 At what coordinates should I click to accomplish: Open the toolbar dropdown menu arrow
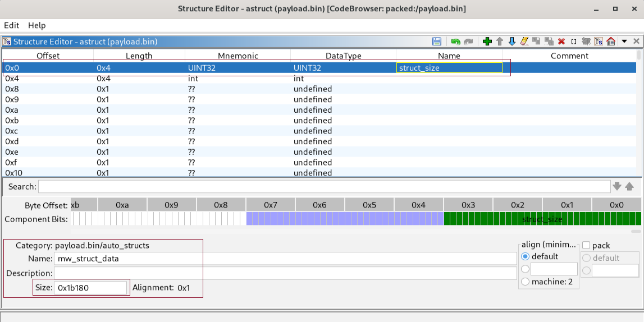[x=624, y=42]
